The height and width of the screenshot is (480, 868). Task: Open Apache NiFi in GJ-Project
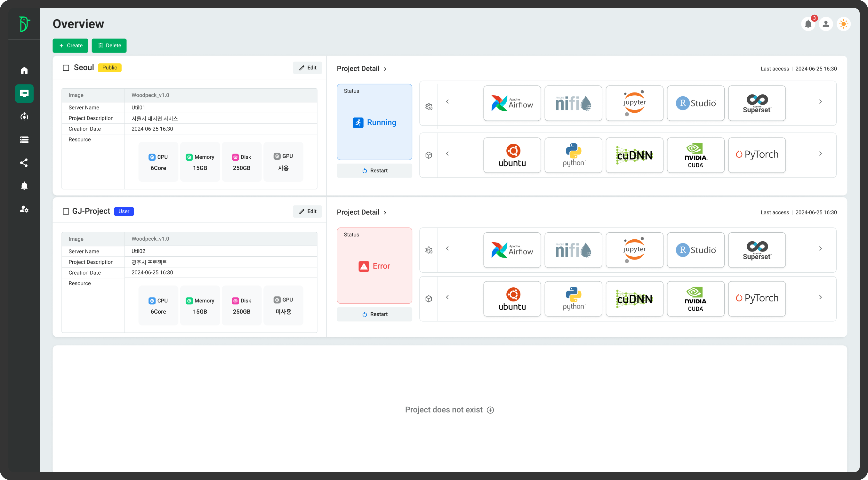(x=573, y=250)
